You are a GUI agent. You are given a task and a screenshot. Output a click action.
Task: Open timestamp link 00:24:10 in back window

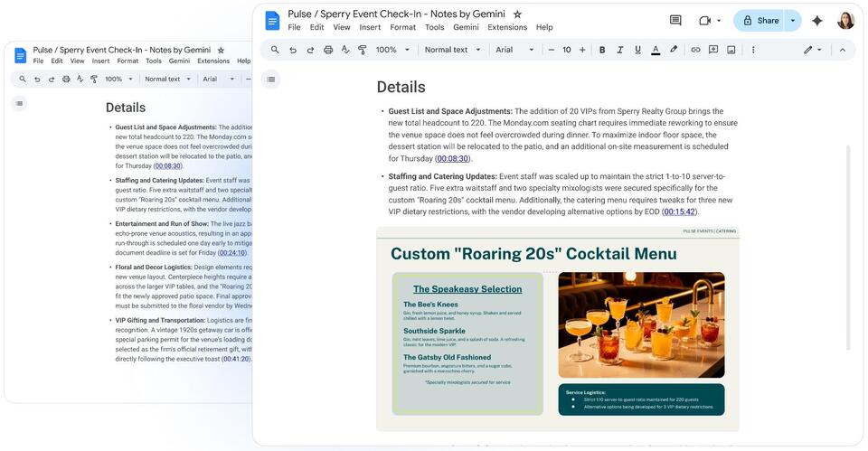[232, 253]
